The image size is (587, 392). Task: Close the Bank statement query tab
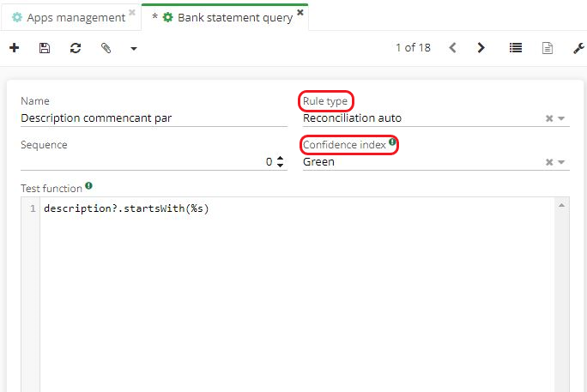pos(300,12)
